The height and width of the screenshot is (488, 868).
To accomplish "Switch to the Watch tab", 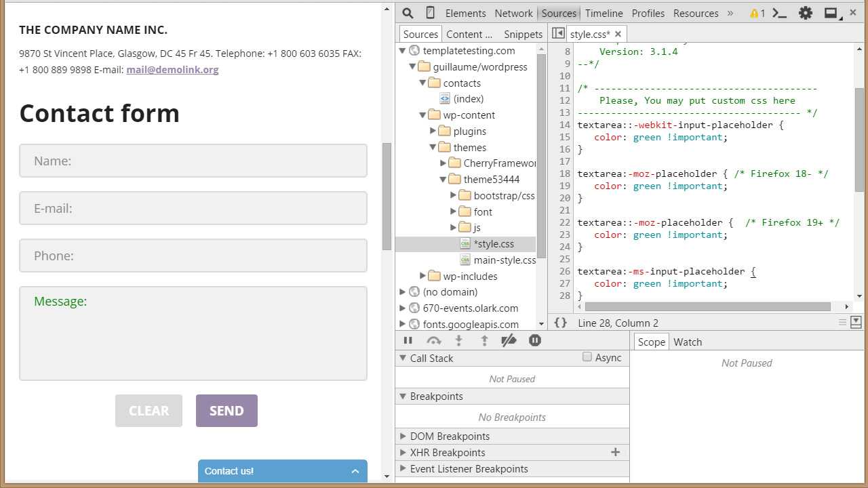I will [688, 342].
